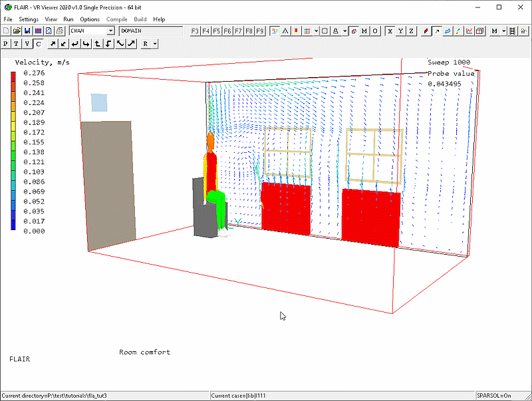Viewport: 532px width, 401px height.
Task: Open the R reset dropdown arrow
Action: pos(155,44)
